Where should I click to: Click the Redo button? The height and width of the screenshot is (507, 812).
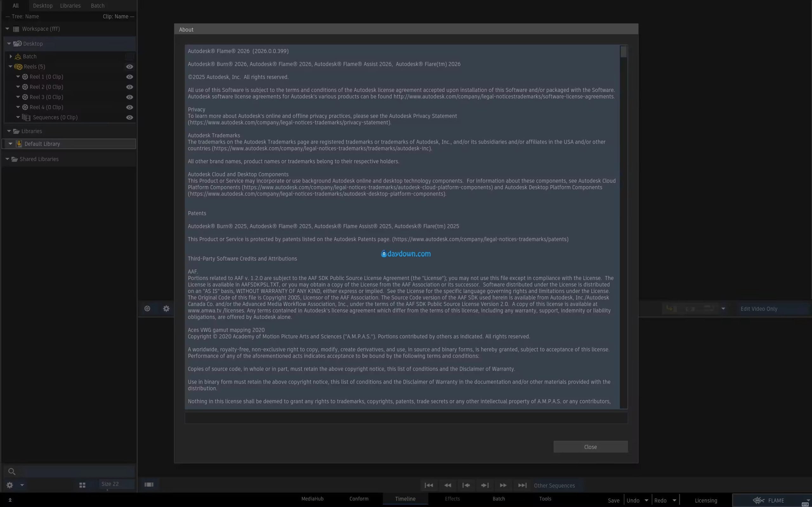[x=660, y=500]
